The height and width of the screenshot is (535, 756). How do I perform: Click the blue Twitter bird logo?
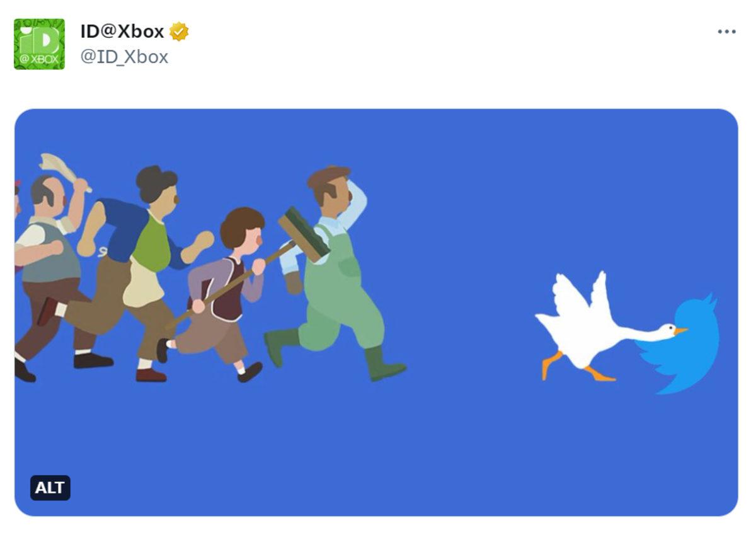click(684, 347)
